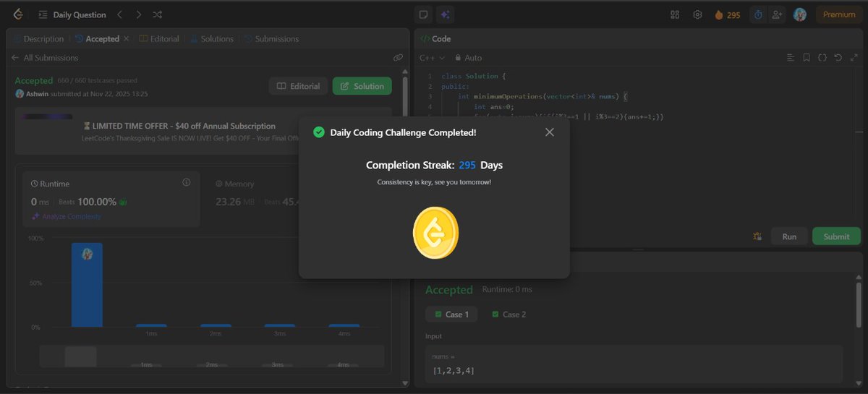Select the Runtime stats card
868x394 pixels.
click(x=111, y=198)
